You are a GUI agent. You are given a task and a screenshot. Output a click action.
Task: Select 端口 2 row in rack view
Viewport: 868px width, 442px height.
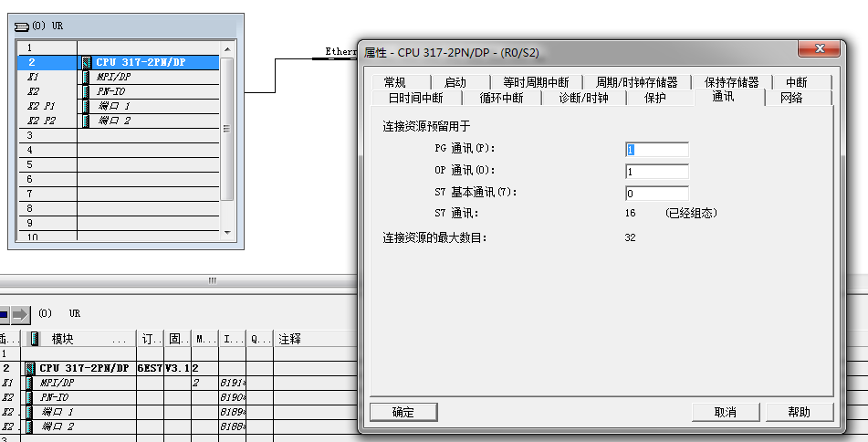click(119, 121)
